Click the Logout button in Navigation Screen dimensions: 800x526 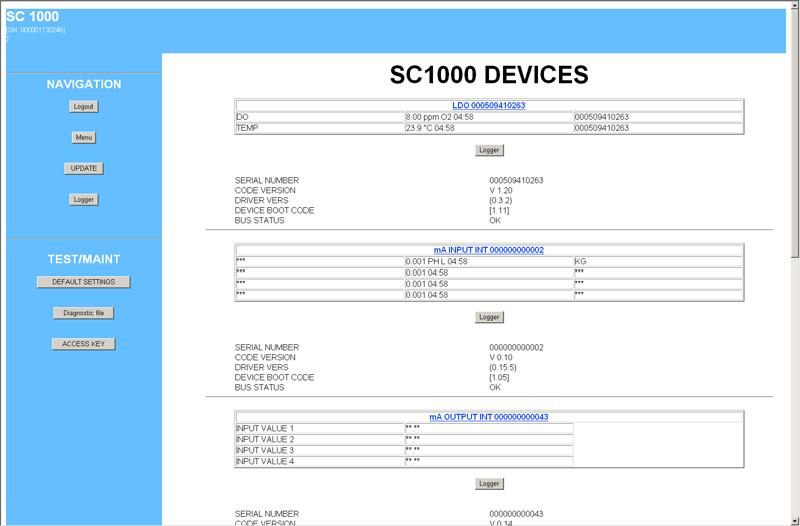pyautogui.click(x=84, y=107)
